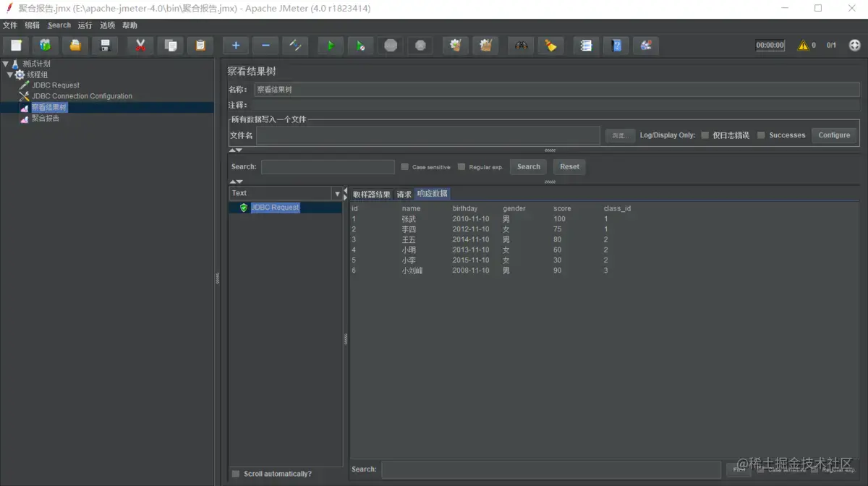
Task: Click the 浏览... browse button
Action: [620, 135]
